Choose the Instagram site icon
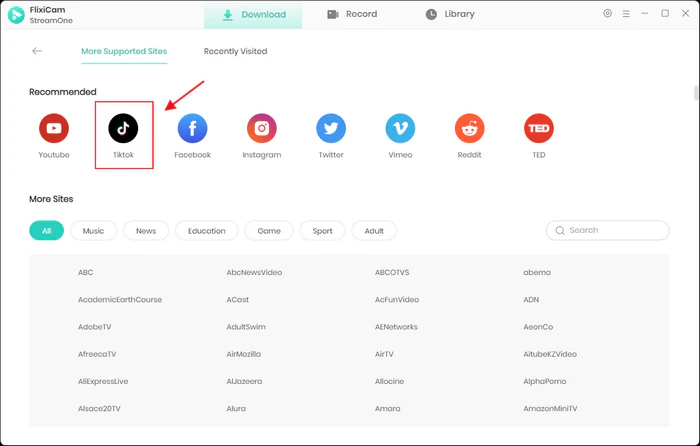Image resolution: width=700 pixels, height=446 pixels. click(262, 128)
